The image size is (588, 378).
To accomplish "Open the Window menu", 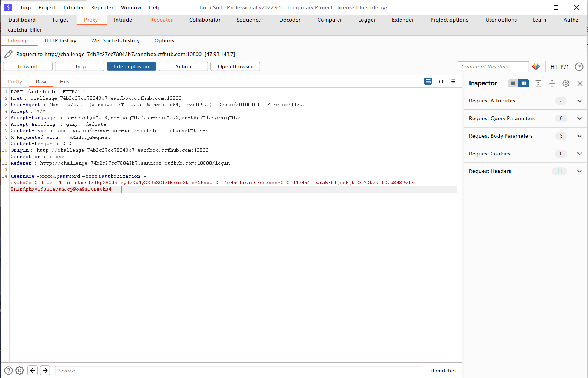I will point(131,7).
